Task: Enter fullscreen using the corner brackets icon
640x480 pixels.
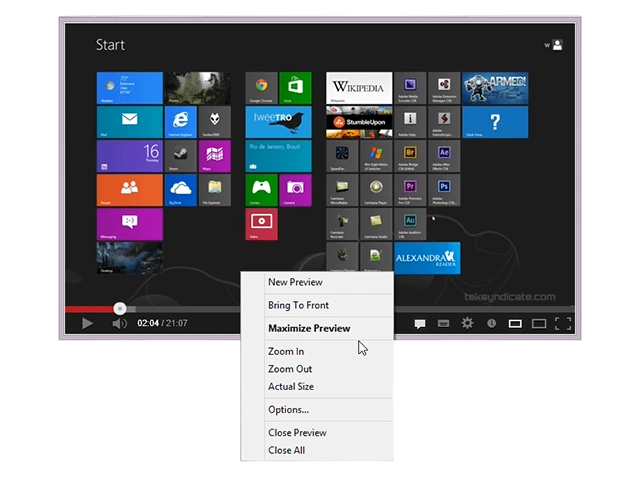Action: coord(563,323)
